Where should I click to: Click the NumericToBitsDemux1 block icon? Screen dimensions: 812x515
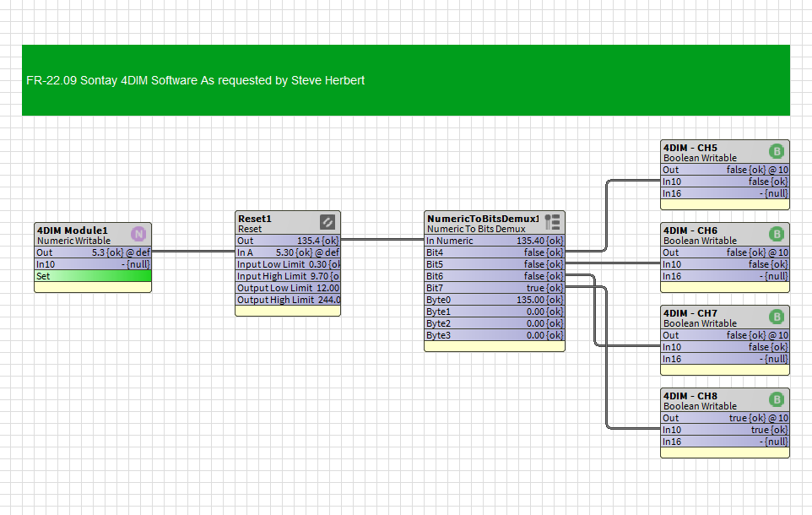coord(552,222)
